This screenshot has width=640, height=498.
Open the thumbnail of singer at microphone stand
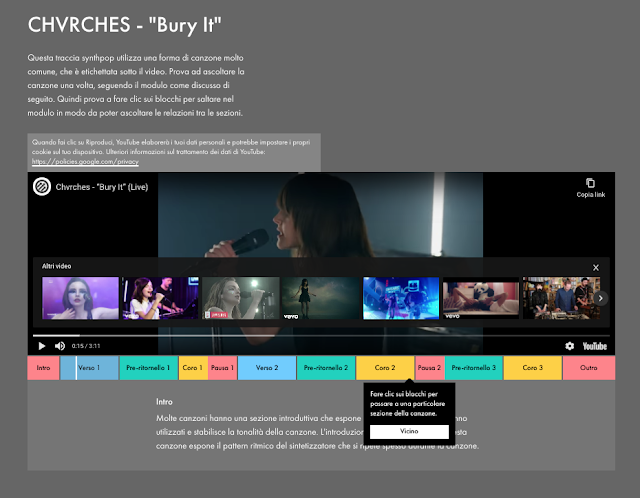point(240,298)
